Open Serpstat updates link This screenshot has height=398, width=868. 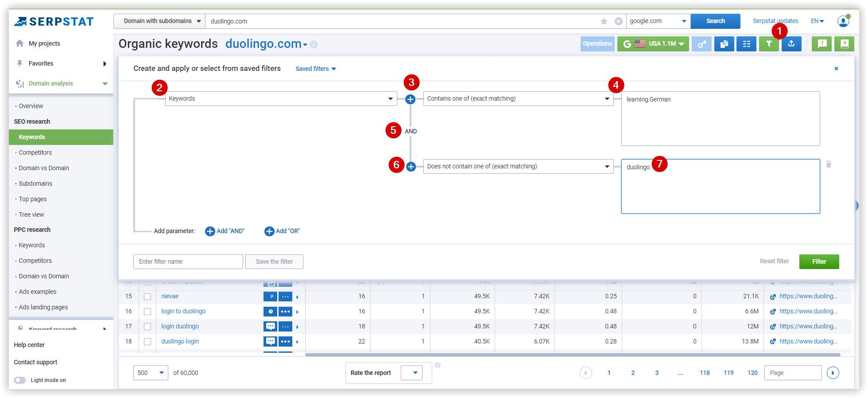[775, 21]
